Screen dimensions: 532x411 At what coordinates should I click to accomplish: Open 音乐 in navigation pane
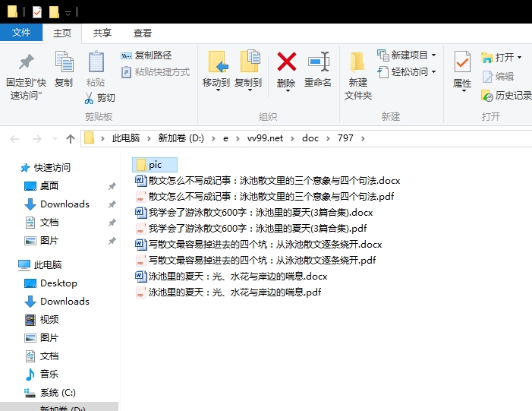(42, 375)
